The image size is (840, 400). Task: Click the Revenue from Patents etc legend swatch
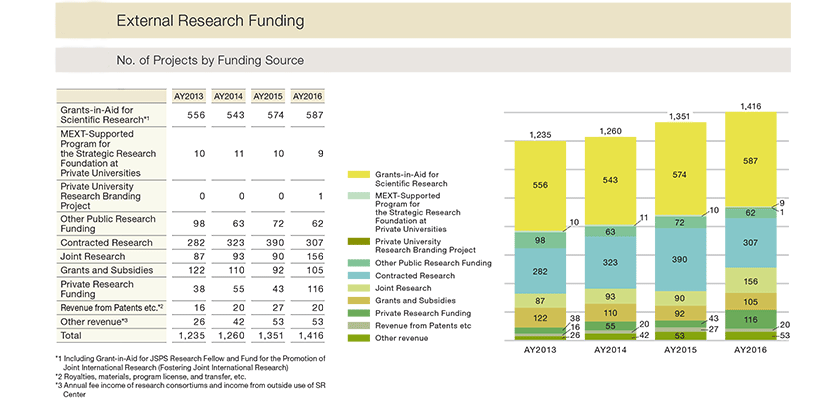[x=356, y=326]
